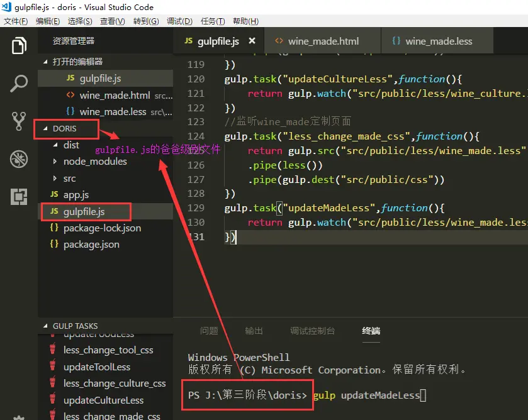Click gulp cup icon beside less_change_culture_css

pyautogui.click(x=52, y=383)
